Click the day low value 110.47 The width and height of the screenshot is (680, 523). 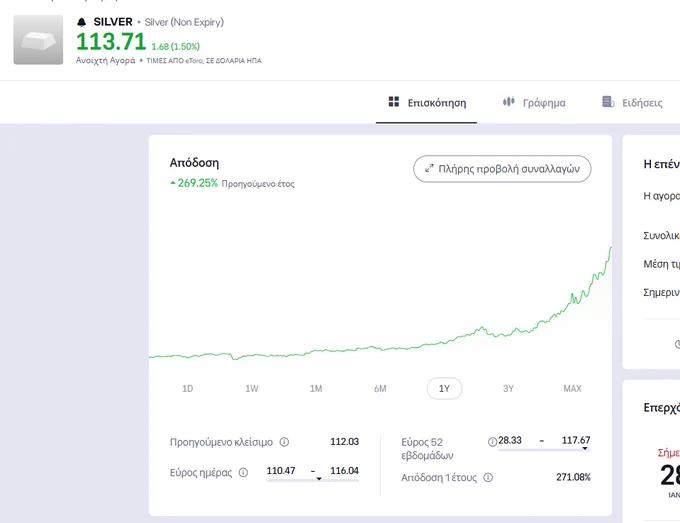point(281,471)
